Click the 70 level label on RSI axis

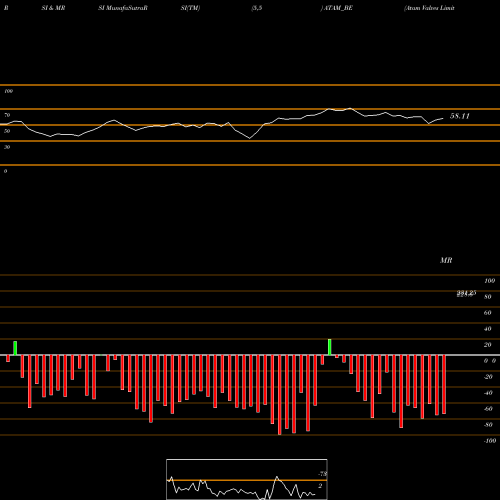pos(7,115)
